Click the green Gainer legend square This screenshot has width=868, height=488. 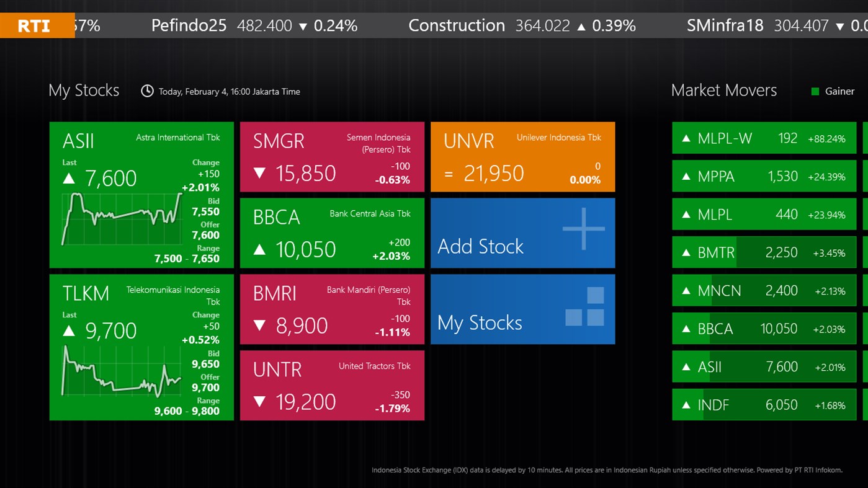point(816,91)
